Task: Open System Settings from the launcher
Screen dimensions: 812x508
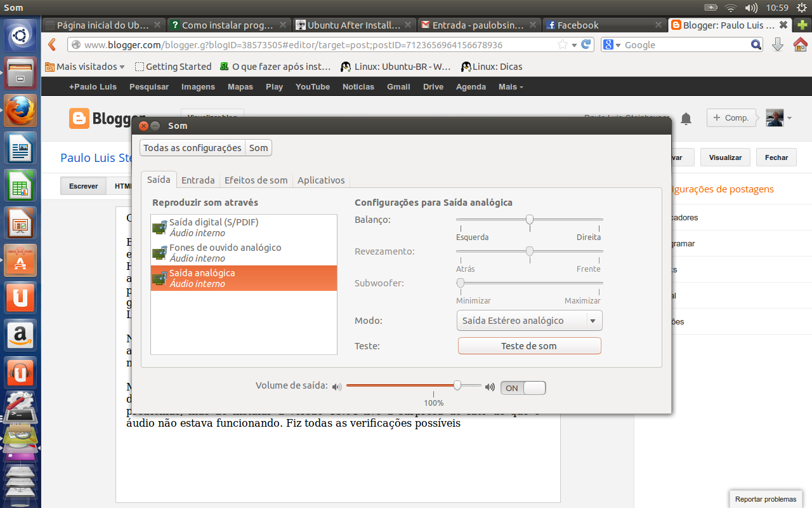Action: (19, 401)
